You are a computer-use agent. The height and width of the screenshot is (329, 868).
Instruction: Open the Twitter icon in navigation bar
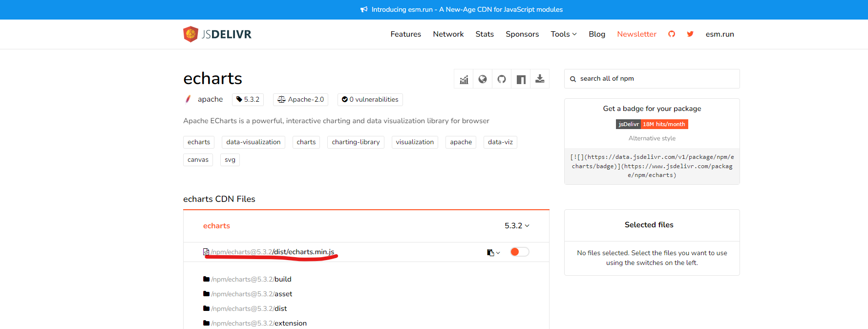[690, 34]
